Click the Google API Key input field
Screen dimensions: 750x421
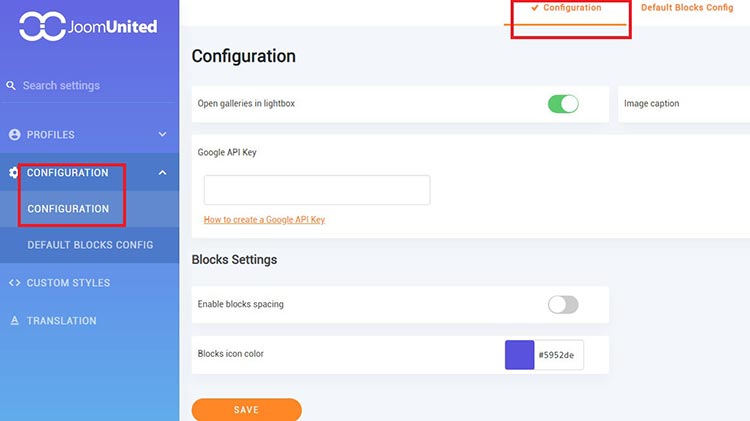tap(317, 190)
